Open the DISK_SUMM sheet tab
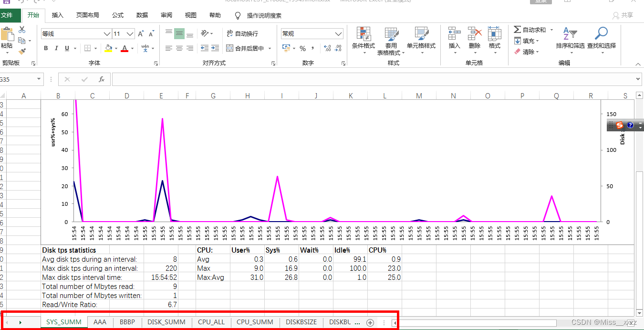This screenshot has width=644, height=330. 166,322
